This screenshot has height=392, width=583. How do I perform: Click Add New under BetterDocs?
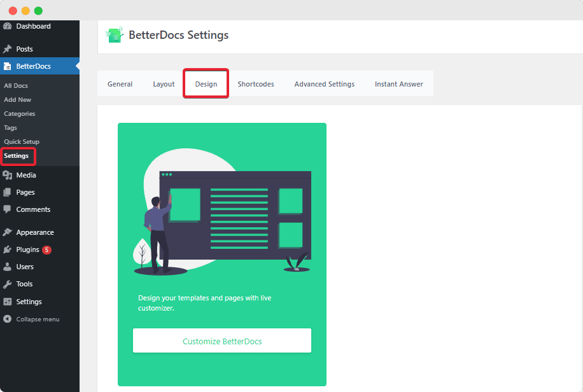17,100
